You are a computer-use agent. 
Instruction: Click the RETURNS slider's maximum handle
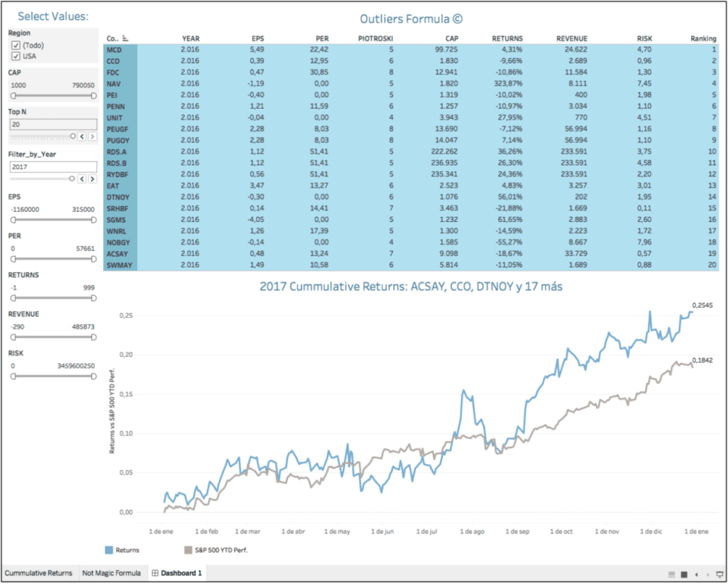94,298
